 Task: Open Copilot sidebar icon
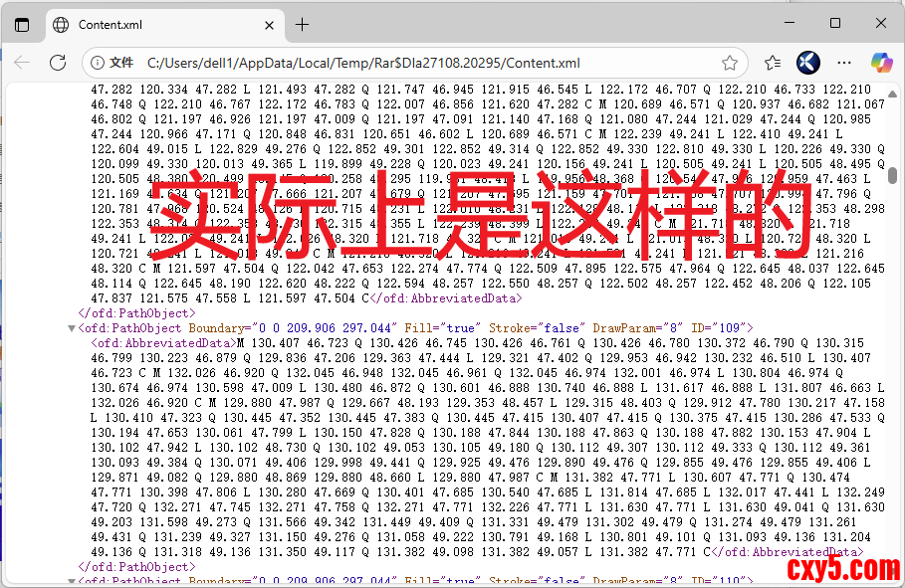881,63
